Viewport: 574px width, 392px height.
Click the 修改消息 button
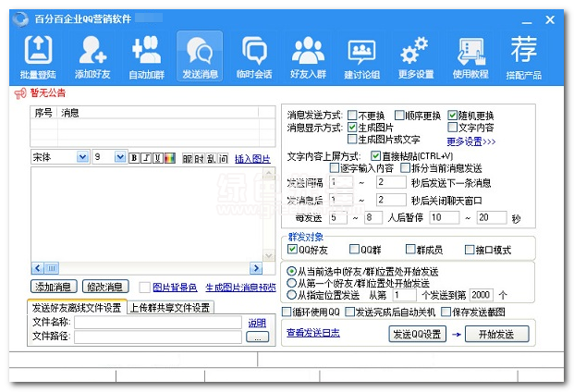point(105,287)
